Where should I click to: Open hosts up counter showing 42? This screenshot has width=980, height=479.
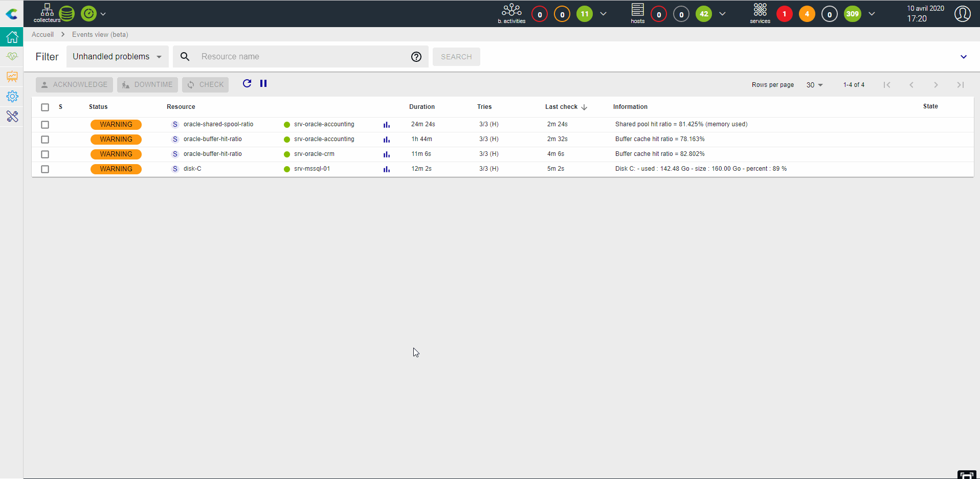pos(704,14)
